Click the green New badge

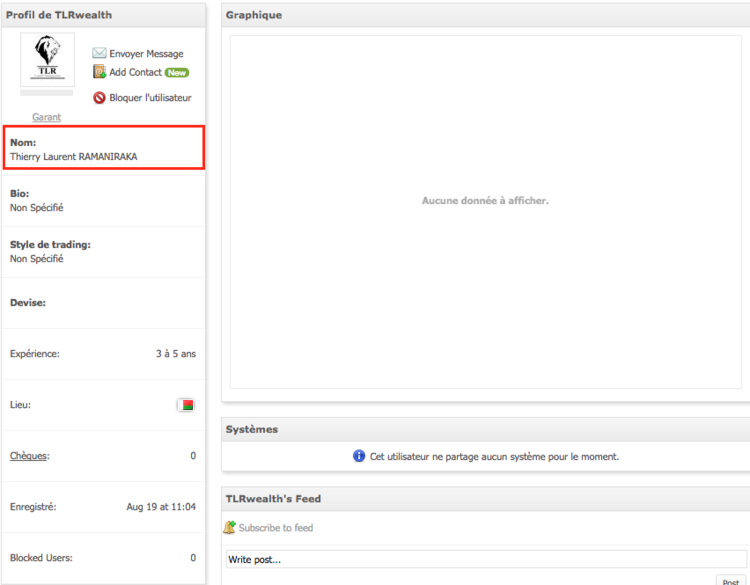pyautogui.click(x=177, y=73)
